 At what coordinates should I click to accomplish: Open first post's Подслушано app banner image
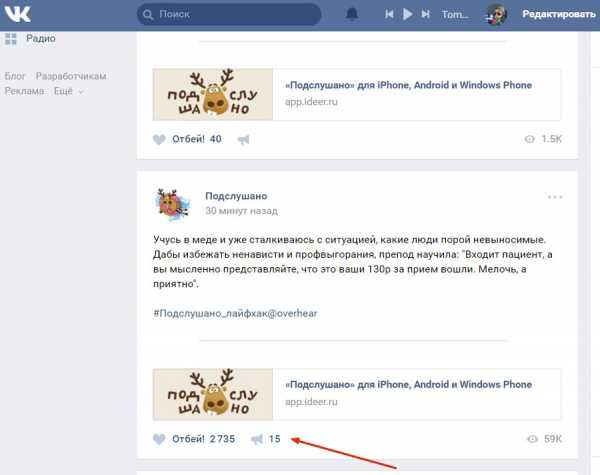click(213, 95)
